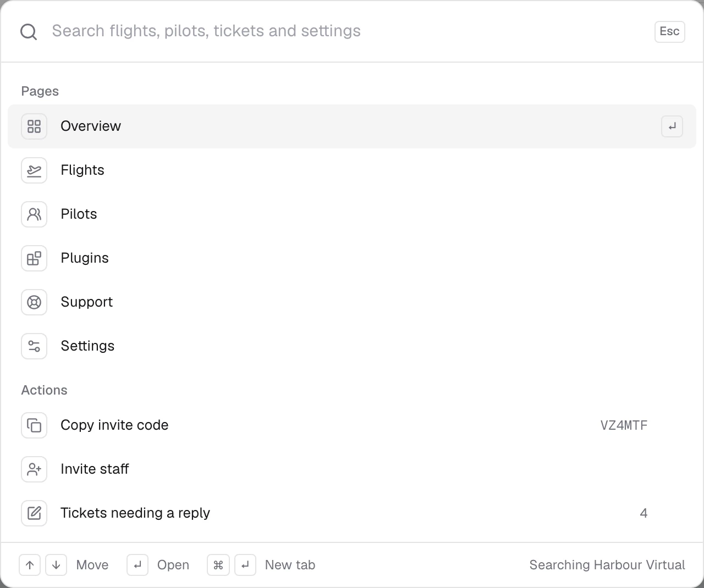Open the Plugins page
Viewport: 704px width, 588px height.
tap(352, 258)
